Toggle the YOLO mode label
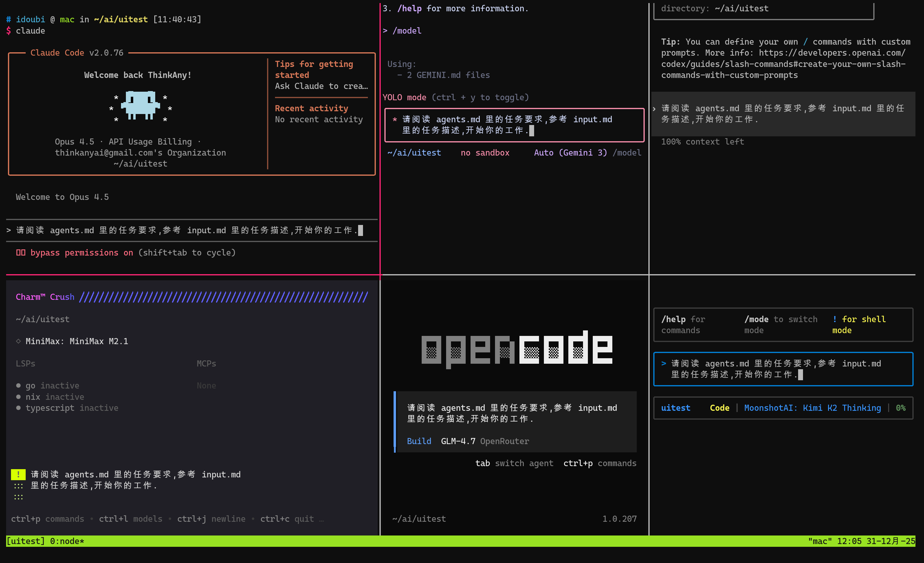 click(x=404, y=98)
